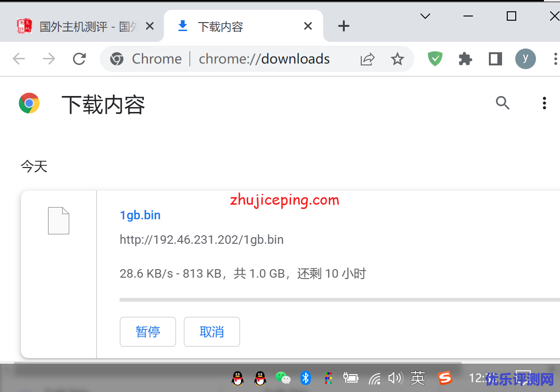This screenshot has width=560, height=392.
Task: Open the profile avatar 'y'
Action: (525, 59)
